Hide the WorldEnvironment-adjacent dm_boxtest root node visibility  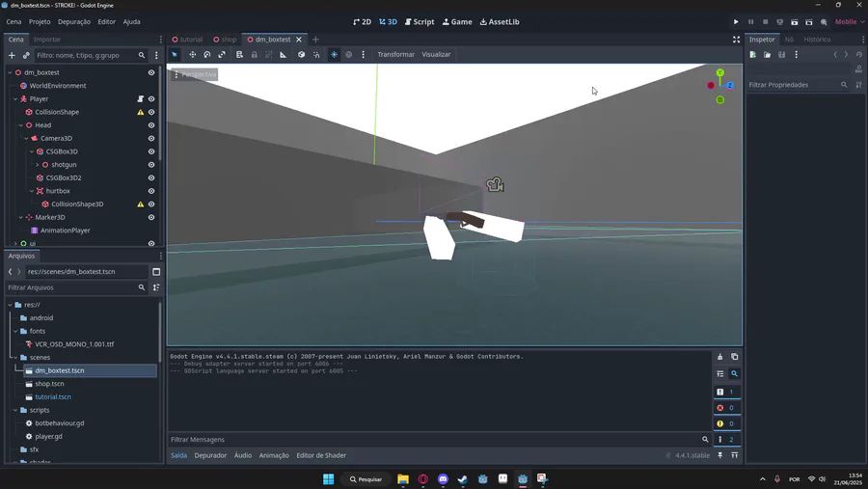[x=151, y=72]
